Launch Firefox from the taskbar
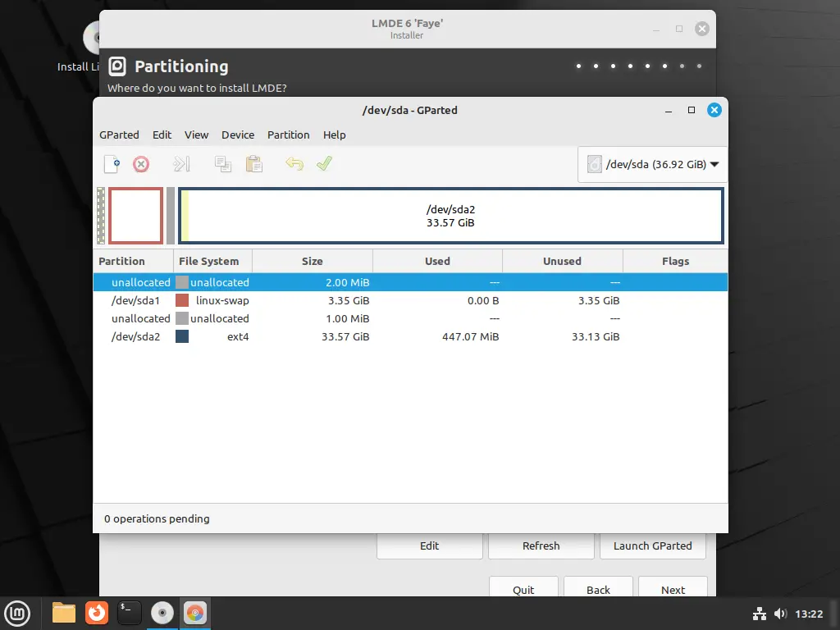840x630 pixels. (x=97, y=613)
